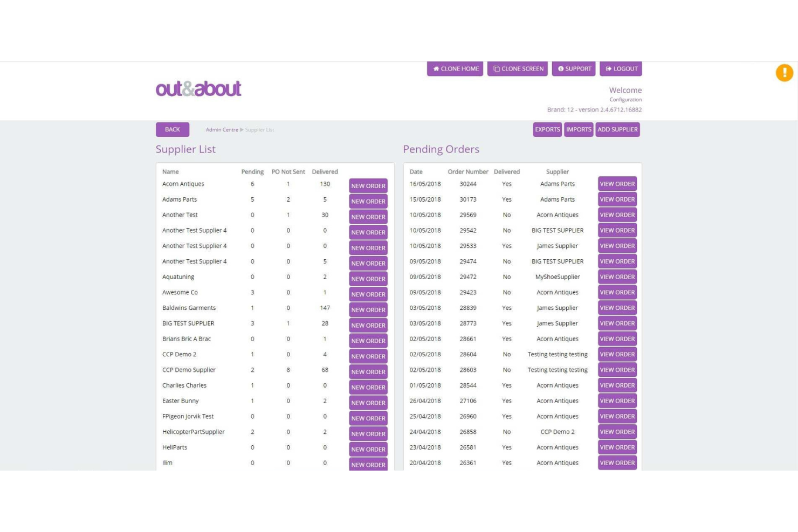The height and width of the screenshot is (532, 798).
Task: Click the info icon on the Support button
Action: click(561, 68)
